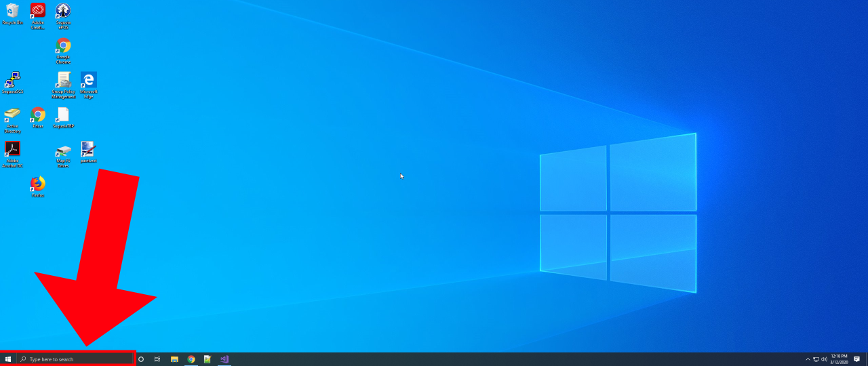
Task: Select the Map FS Drives desktop shortcut
Action: [63, 152]
